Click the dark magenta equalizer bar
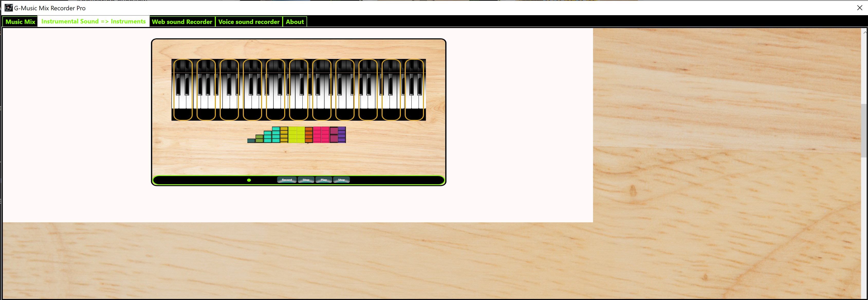This screenshot has width=868, height=300. click(334, 135)
